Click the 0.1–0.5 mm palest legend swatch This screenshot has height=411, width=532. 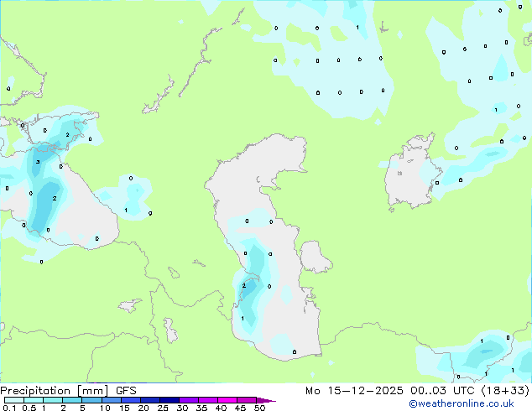click(x=14, y=400)
